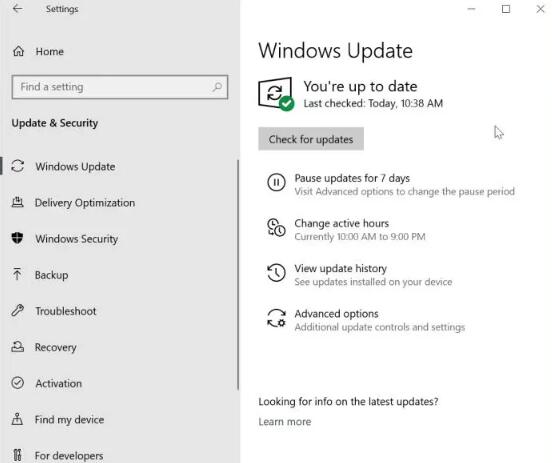Go to Activation settings

58,383
